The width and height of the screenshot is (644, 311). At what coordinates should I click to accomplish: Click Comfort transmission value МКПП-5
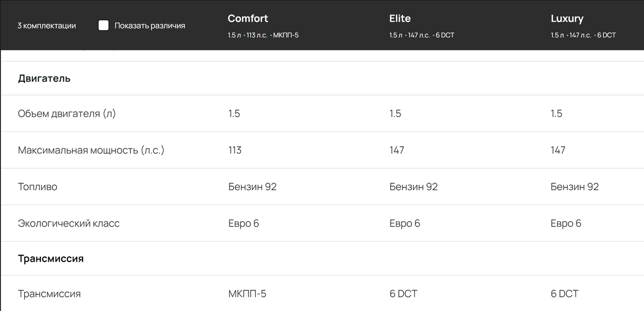click(247, 294)
